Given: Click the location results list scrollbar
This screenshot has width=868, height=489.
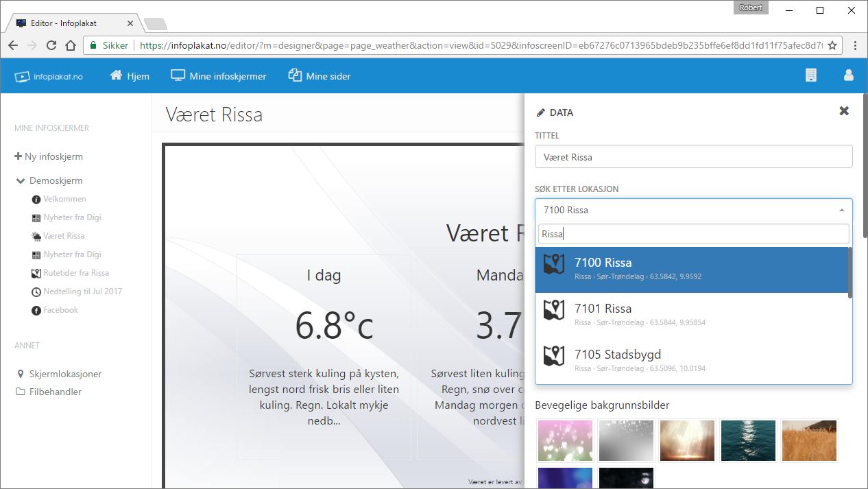Looking at the screenshot, I should (850, 273).
